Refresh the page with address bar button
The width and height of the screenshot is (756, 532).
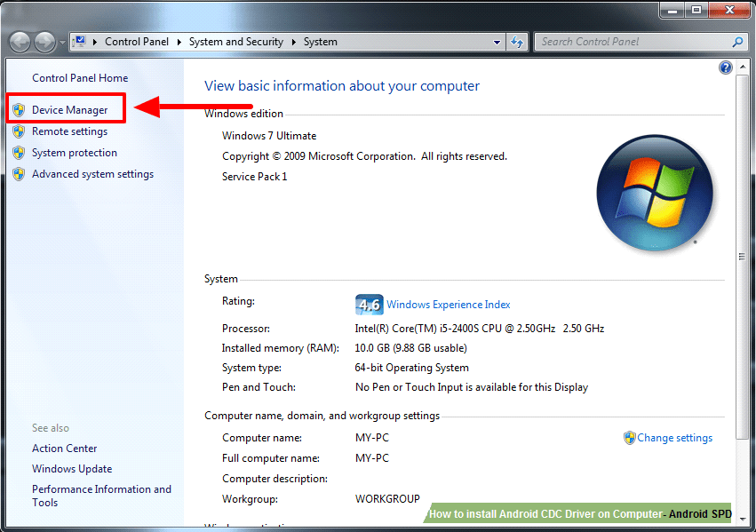pos(517,43)
